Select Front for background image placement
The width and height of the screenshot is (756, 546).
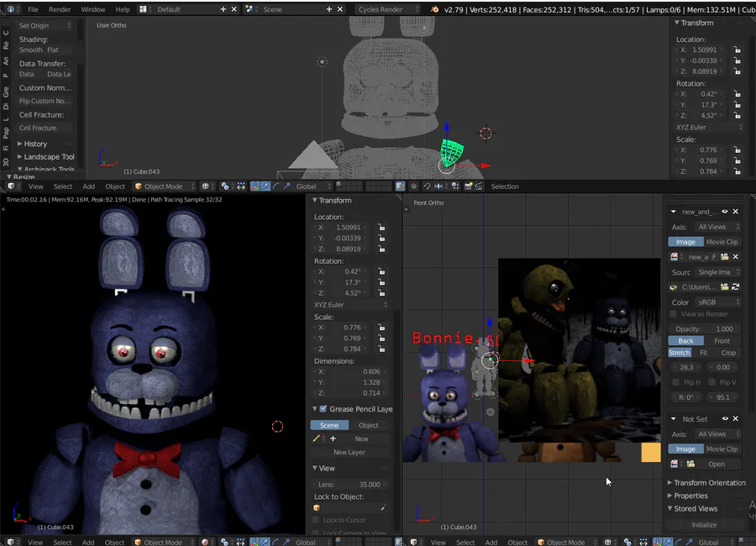point(722,340)
